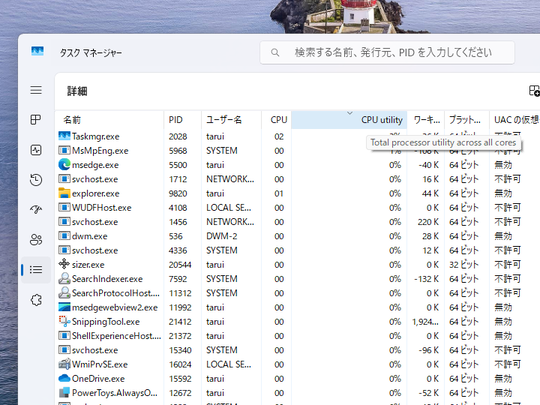Select the msedge.exe process row
The height and width of the screenshot is (405, 540).
pyautogui.click(x=298, y=165)
